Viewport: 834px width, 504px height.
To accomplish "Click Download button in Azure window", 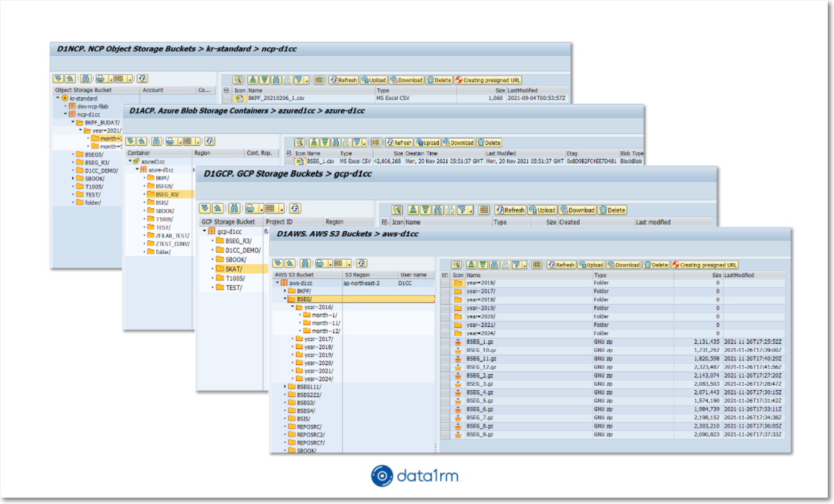I will click(x=458, y=142).
